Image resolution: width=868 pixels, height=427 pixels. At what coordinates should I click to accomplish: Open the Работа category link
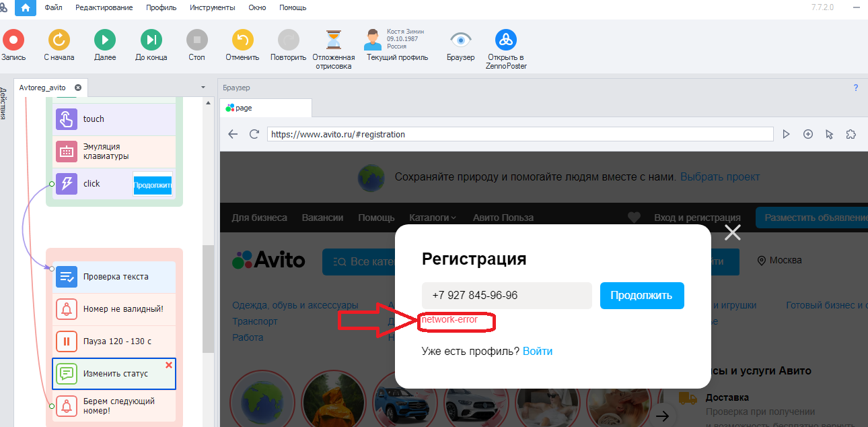pos(248,337)
